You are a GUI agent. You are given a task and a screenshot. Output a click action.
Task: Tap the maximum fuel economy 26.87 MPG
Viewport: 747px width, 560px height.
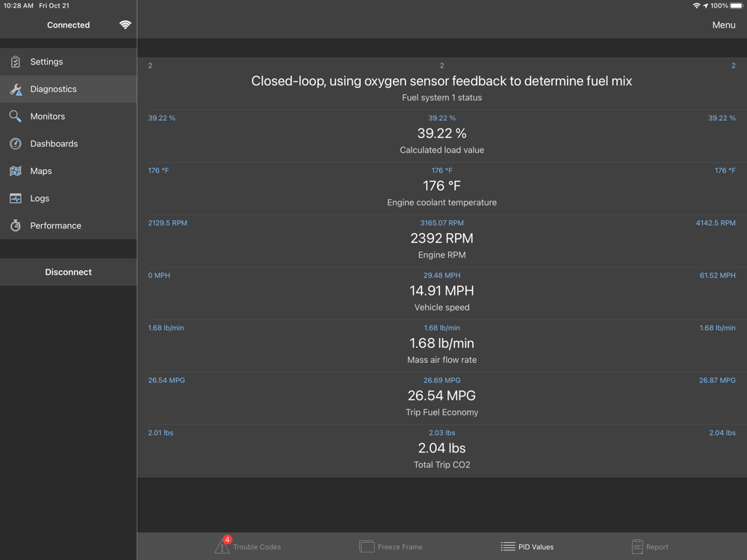click(717, 380)
